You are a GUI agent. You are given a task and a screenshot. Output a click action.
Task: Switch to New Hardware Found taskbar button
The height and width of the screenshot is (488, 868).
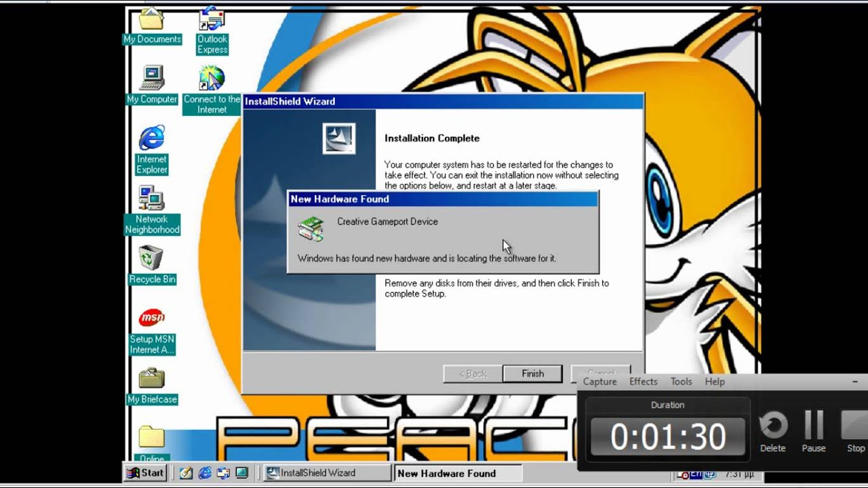[x=457, y=473]
